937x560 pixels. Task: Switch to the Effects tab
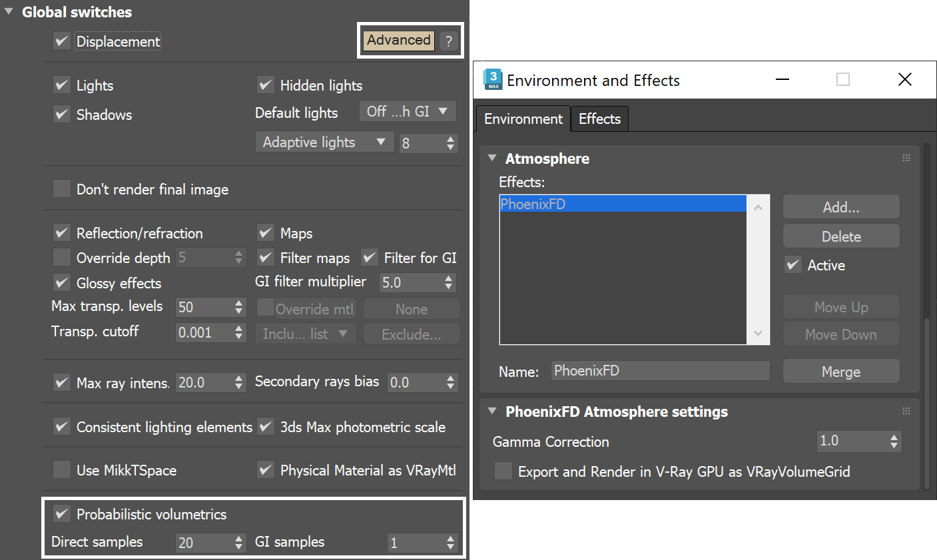click(x=599, y=119)
